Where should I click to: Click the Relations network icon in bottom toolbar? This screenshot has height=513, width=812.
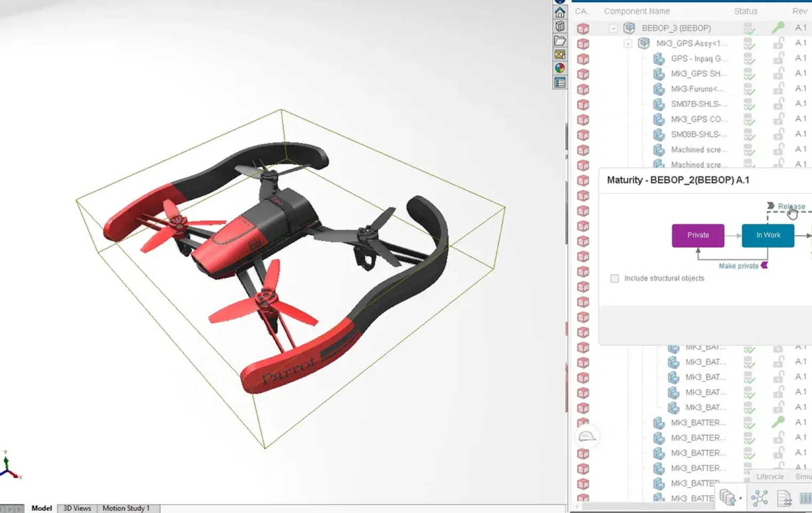coord(759,498)
